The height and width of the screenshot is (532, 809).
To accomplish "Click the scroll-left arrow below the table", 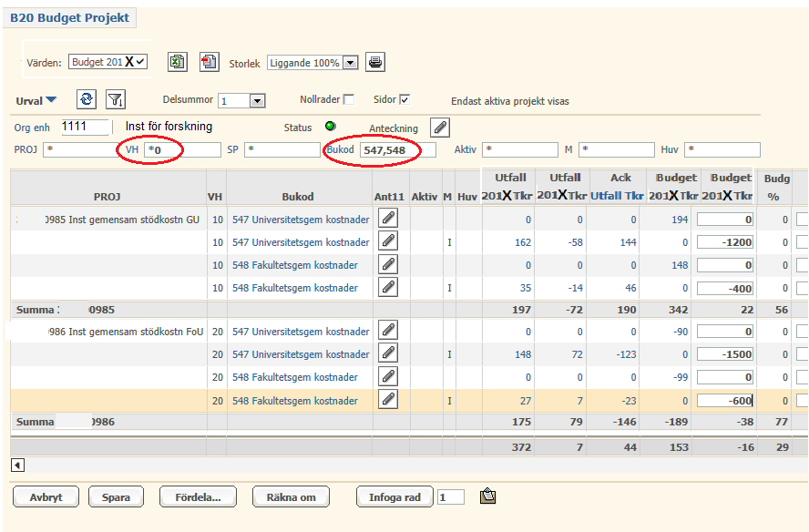I will (17, 465).
